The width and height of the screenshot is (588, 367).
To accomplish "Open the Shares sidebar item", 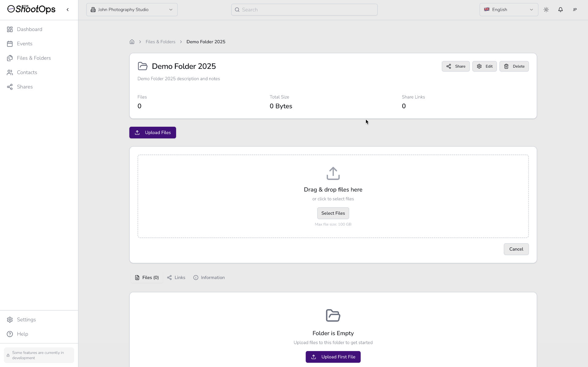I will pyautogui.click(x=25, y=87).
